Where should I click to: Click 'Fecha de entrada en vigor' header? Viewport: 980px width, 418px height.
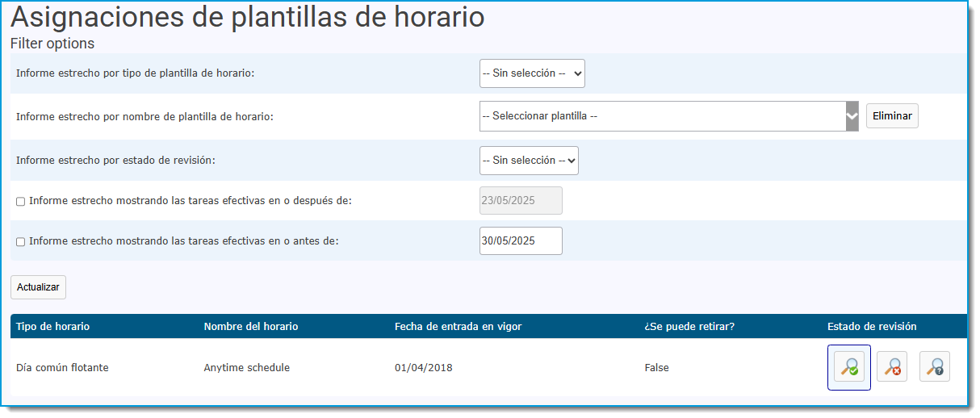[x=458, y=327]
